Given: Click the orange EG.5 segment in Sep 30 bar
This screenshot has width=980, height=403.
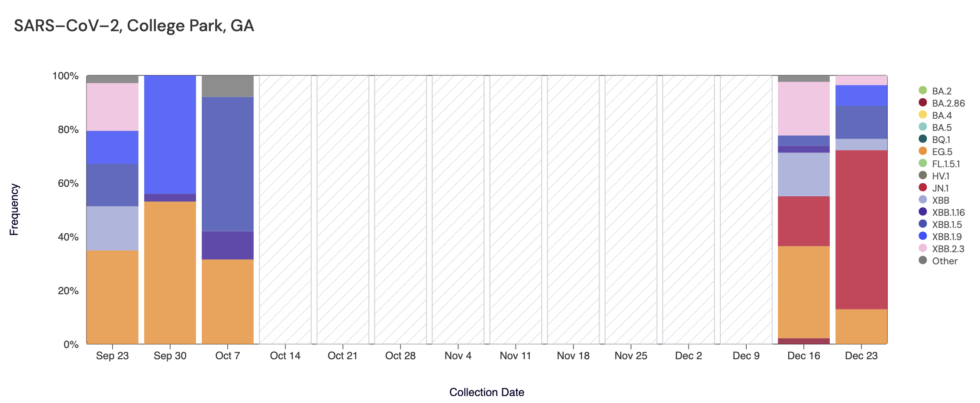Looking at the screenshot, I should [170, 273].
